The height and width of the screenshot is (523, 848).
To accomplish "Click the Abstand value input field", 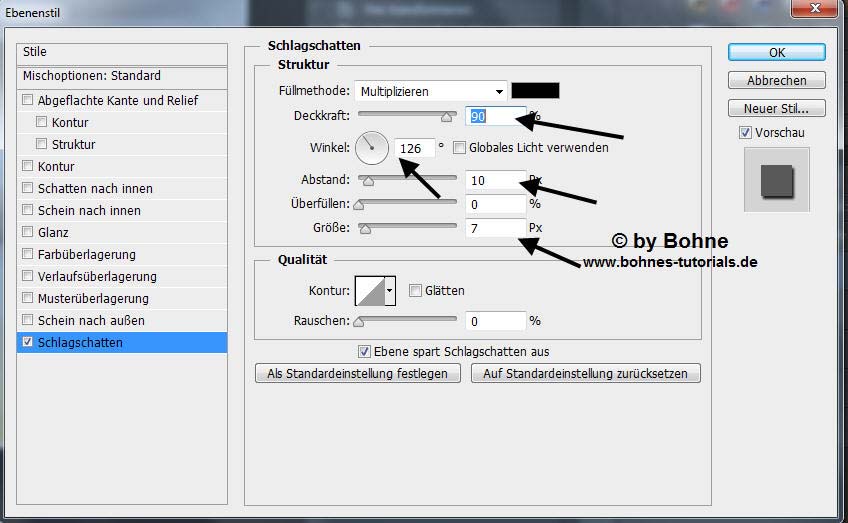I will tap(495, 180).
